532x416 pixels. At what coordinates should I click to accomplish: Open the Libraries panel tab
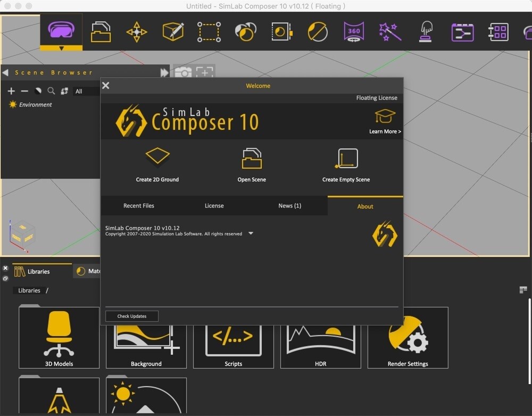point(42,271)
